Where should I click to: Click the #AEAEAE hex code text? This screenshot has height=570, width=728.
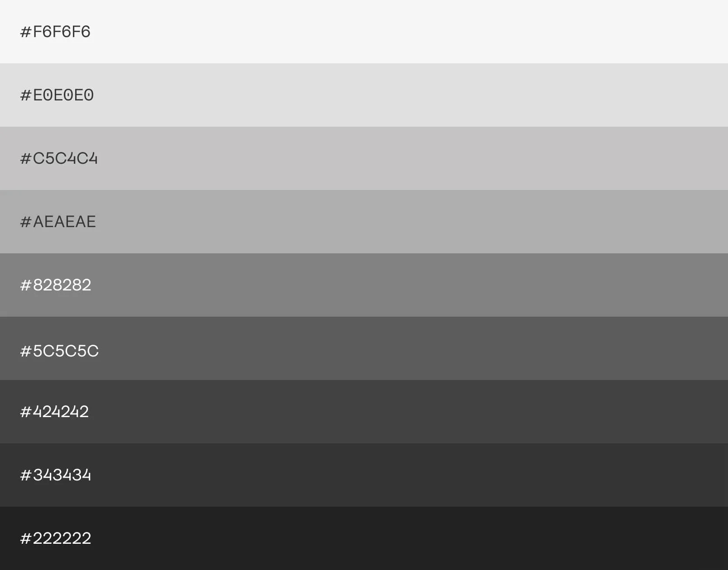58,222
